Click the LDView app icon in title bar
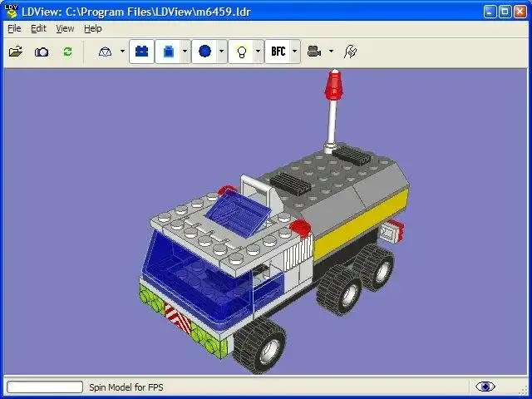 coord(11,11)
